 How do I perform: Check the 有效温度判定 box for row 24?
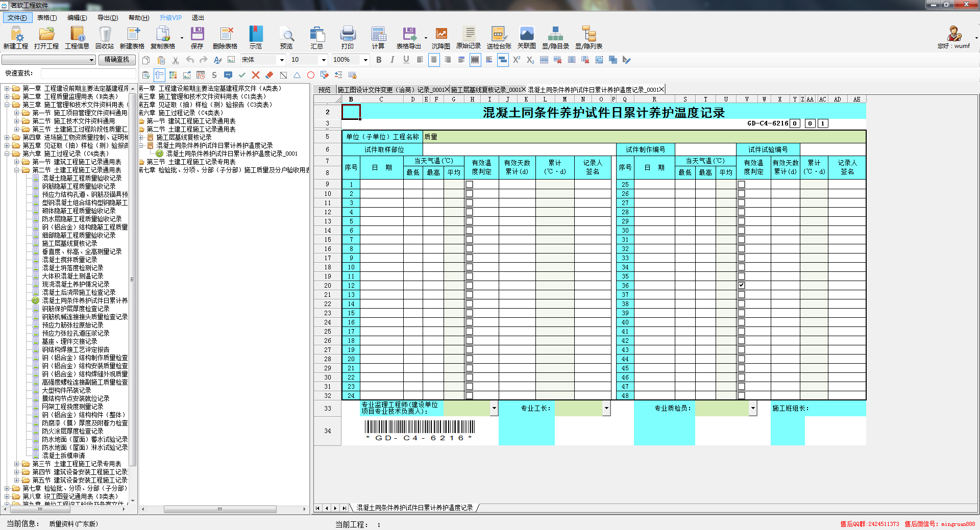click(x=469, y=395)
